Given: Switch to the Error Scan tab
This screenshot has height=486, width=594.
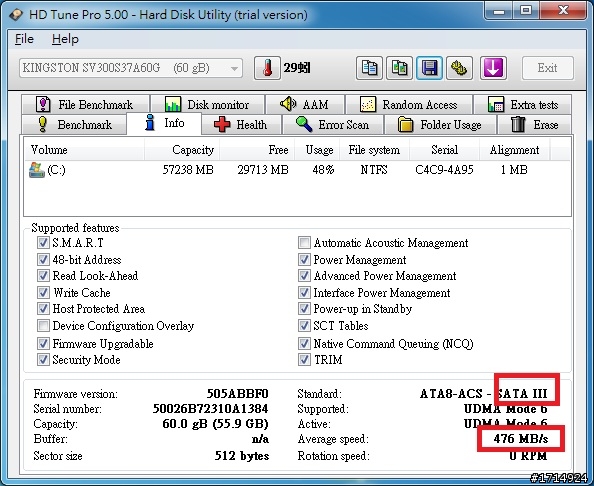Looking at the screenshot, I should click(333, 125).
